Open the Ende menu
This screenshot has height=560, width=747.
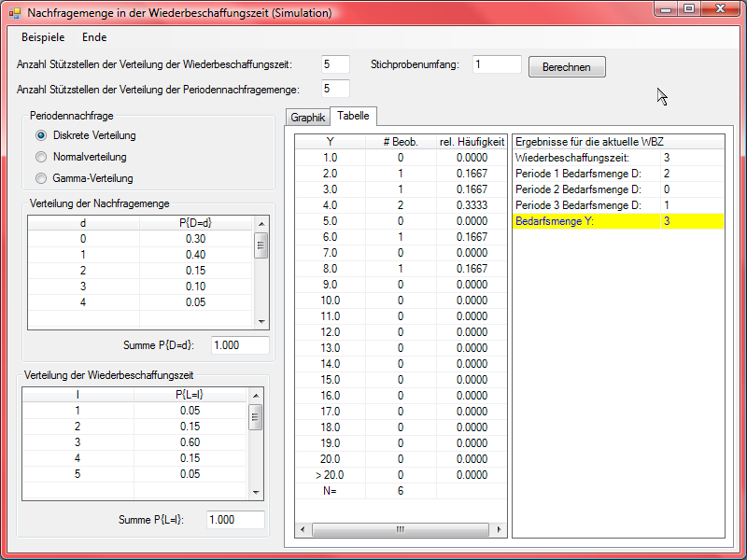point(94,37)
